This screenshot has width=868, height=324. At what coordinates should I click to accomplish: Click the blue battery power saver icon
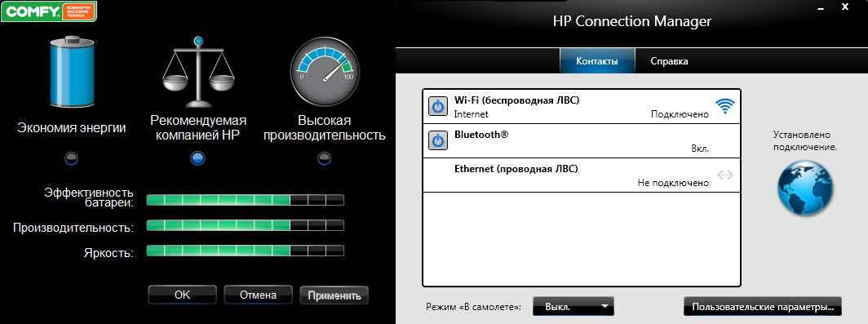(72, 72)
